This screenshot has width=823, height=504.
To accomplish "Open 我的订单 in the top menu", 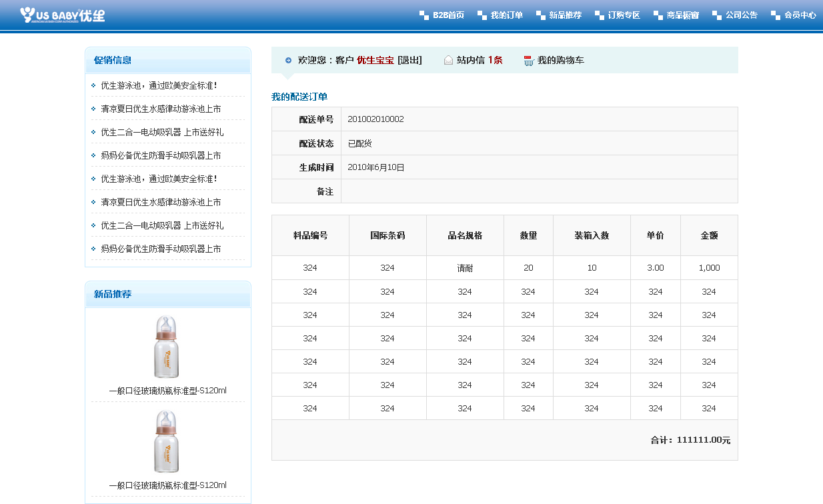I will tap(506, 15).
